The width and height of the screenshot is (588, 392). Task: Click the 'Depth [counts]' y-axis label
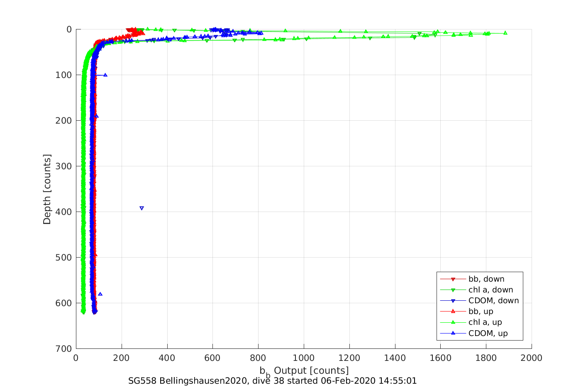click(47, 189)
